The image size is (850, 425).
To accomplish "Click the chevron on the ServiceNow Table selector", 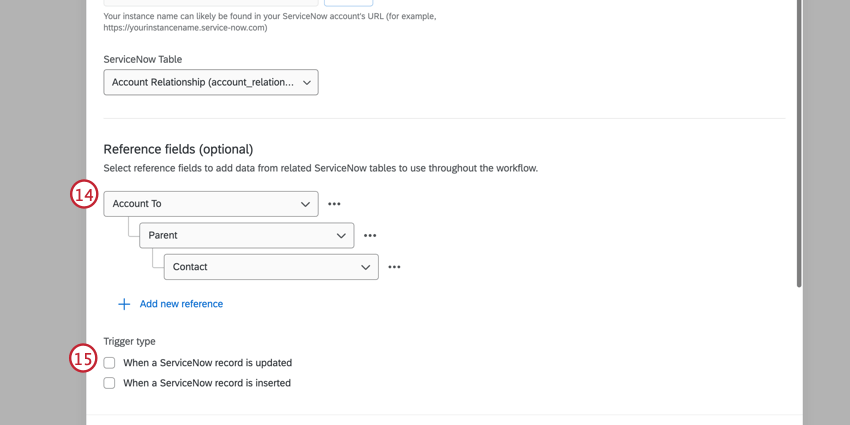I will (306, 82).
